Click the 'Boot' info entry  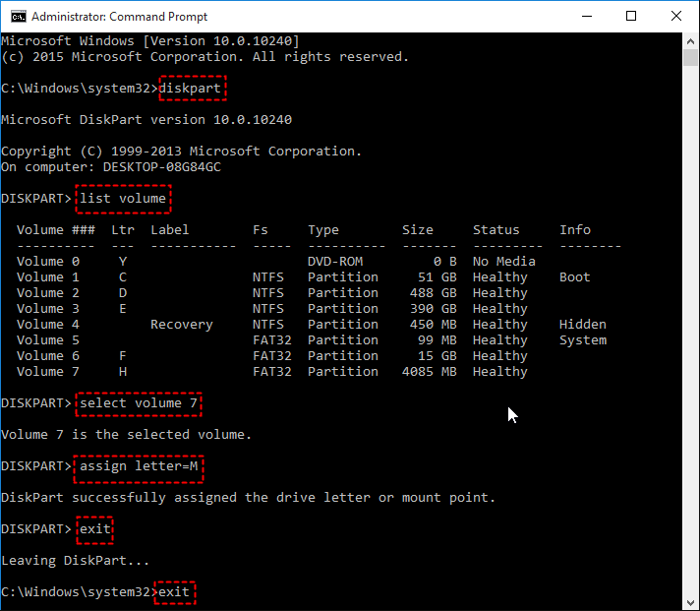(575, 276)
